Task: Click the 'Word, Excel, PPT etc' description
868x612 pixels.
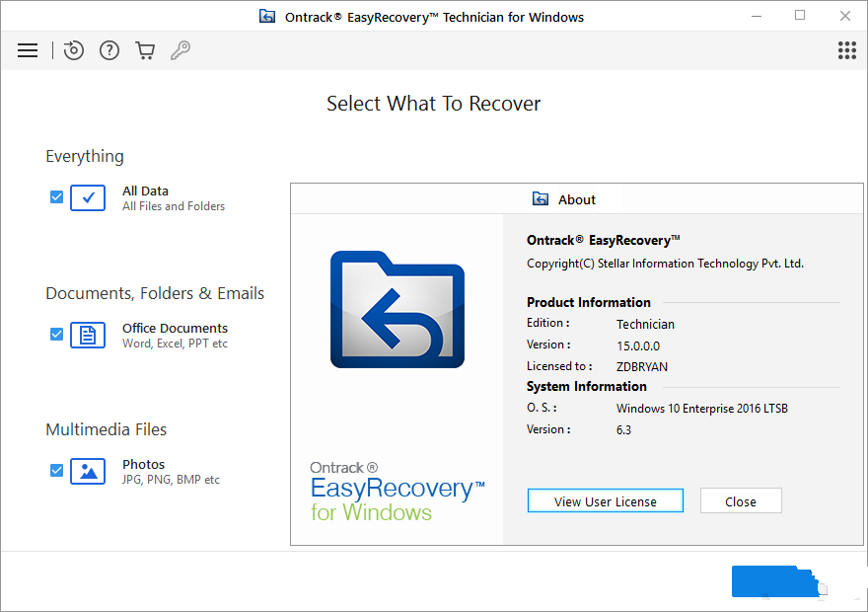Action: tap(175, 344)
